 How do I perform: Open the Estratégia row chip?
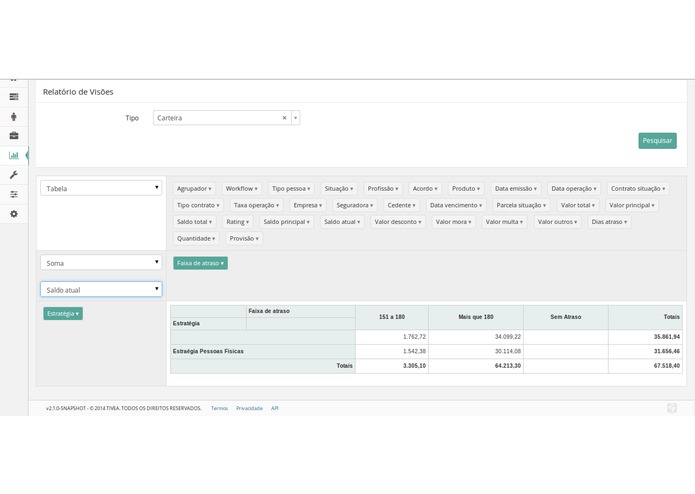click(63, 314)
